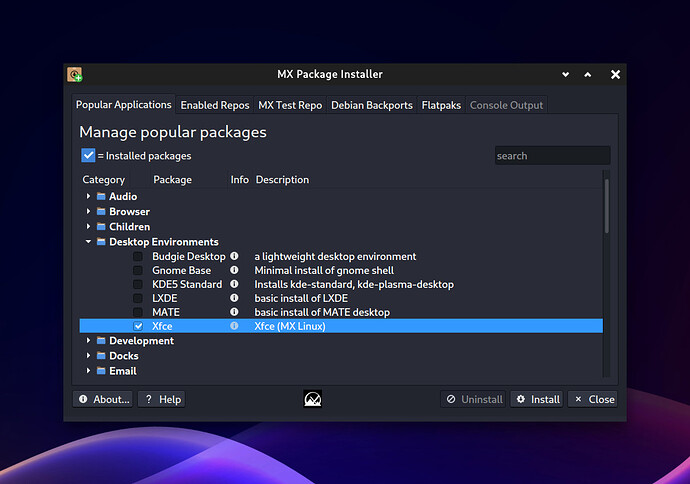
Task: Open info for KDE5 Standard package
Action: pyautogui.click(x=234, y=284)
